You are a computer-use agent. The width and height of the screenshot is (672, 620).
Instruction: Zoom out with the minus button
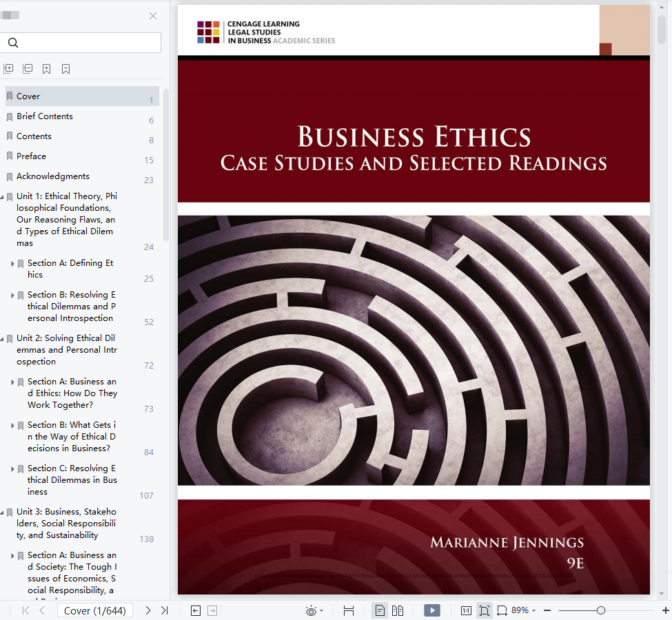(547, 610)
